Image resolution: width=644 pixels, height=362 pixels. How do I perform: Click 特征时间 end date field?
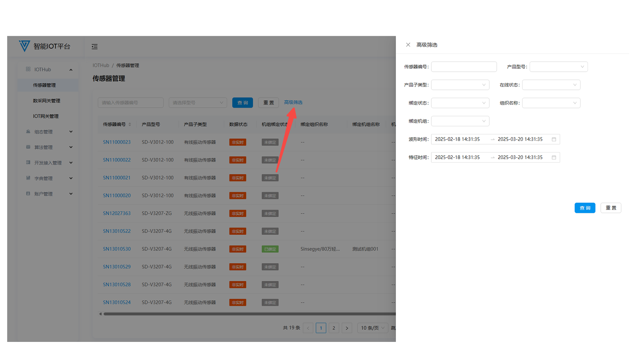[x=520, y=157]
